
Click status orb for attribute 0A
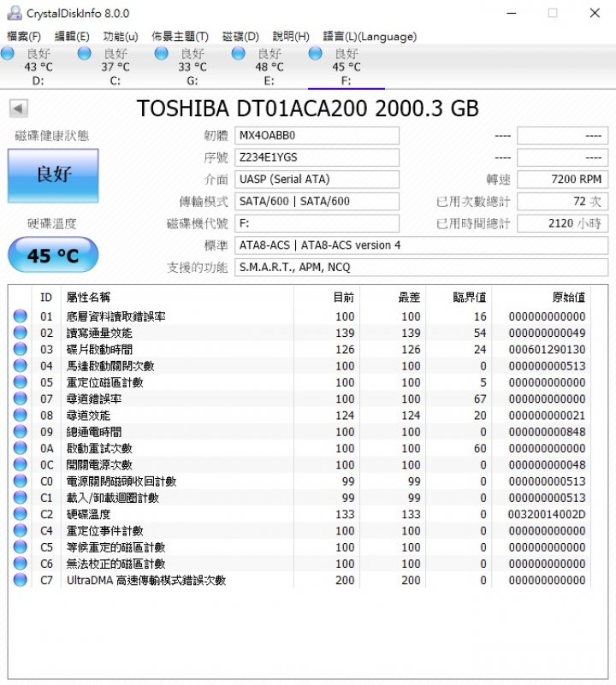click(x=21, y=448)
